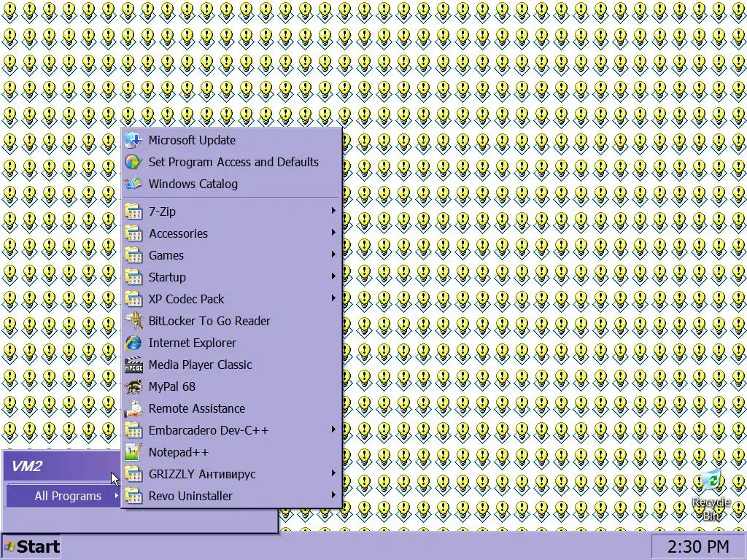Open Windows Catalog menu entry
The width and height of the screenshot is (747, 560).
232,184
